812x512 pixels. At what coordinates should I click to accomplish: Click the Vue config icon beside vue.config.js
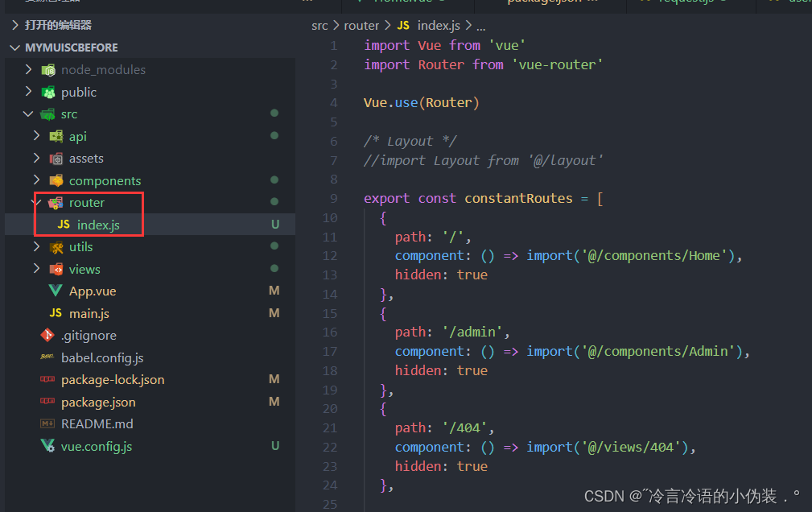pyautogui.click(x=47, y=446)
